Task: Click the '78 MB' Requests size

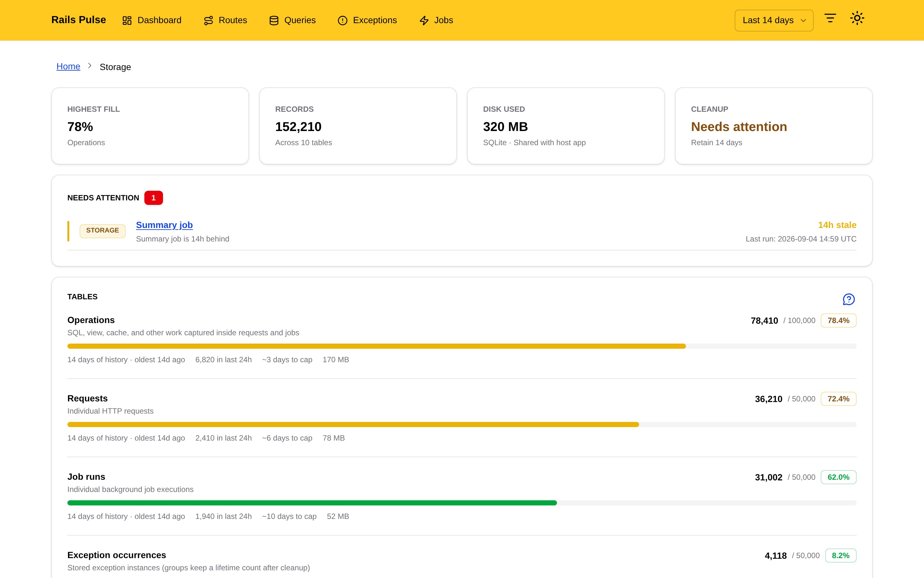Action: [334, 438]
